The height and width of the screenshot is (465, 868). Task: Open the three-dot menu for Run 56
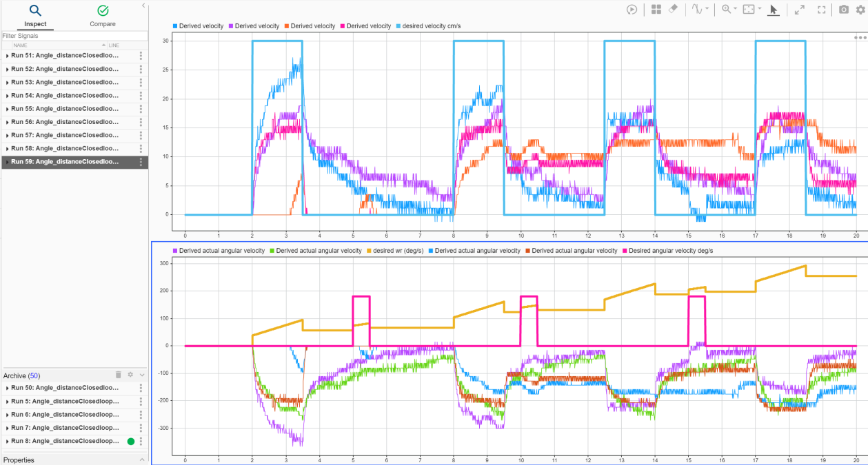coord(141,122)
